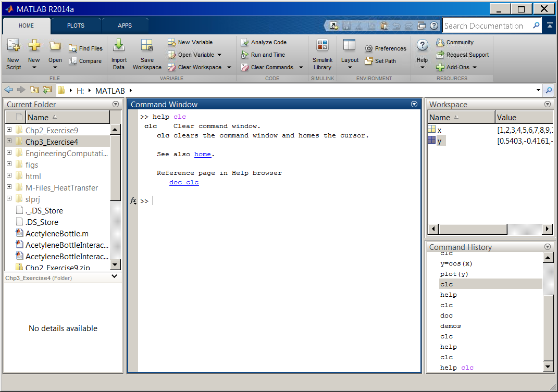Expand the Chp2_Exercise9 folder

[x=9, y=130]
